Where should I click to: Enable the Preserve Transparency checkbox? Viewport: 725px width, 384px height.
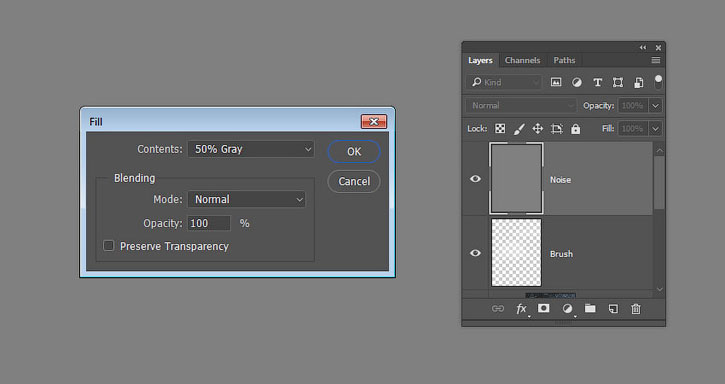[109, 246]
